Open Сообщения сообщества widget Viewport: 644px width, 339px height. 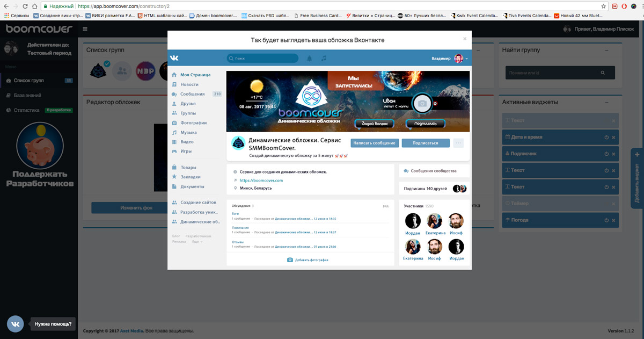tap(434, 171)
